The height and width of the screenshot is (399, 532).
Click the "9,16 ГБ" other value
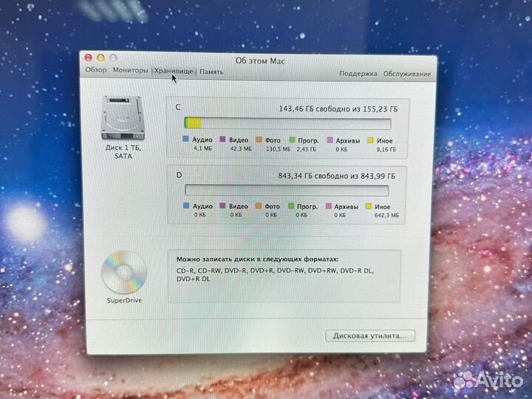386,149
